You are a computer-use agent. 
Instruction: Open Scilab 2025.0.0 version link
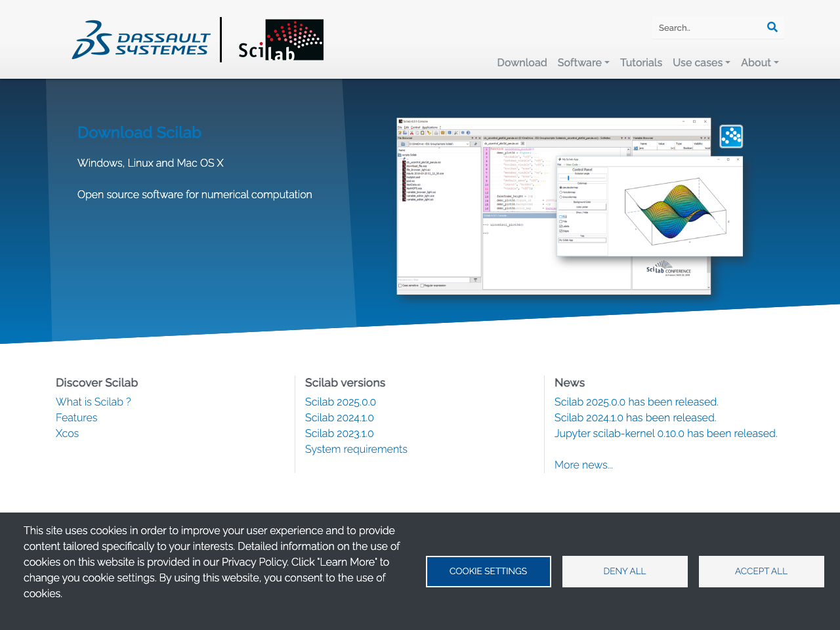coord(341,402)
